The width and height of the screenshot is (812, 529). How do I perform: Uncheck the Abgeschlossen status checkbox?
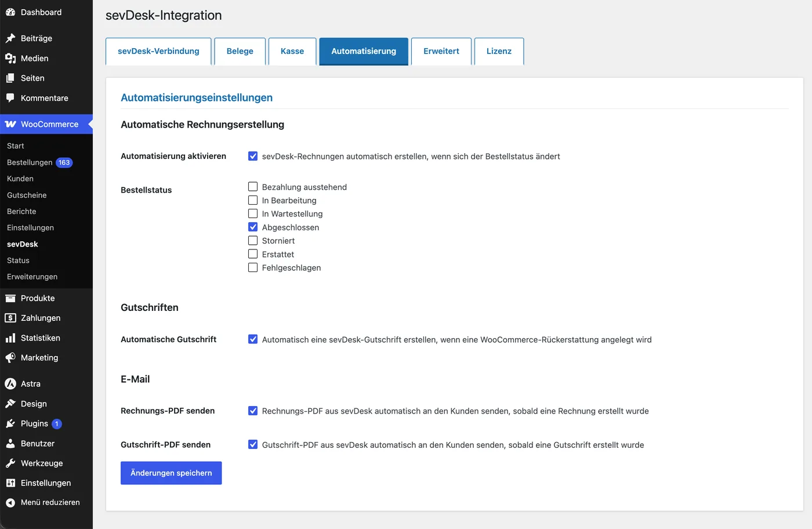253,227
